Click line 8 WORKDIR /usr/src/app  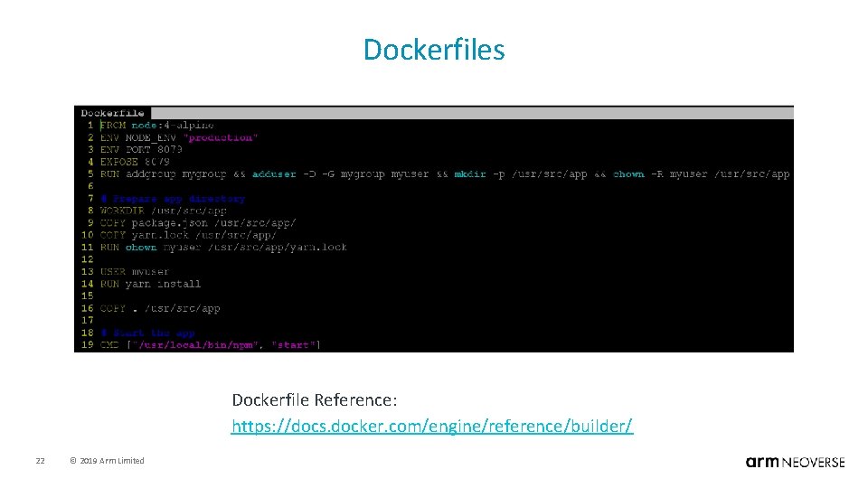point(164,211)
